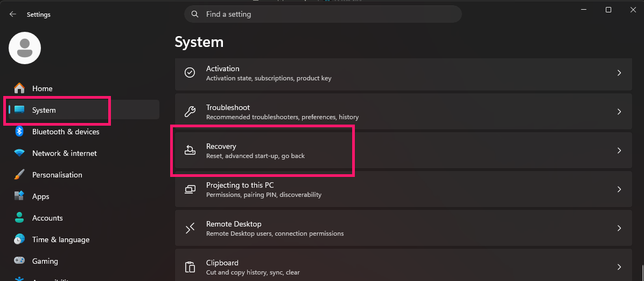
Task: Click the Apps icon in sidebar
Action: tap(19, 196)
